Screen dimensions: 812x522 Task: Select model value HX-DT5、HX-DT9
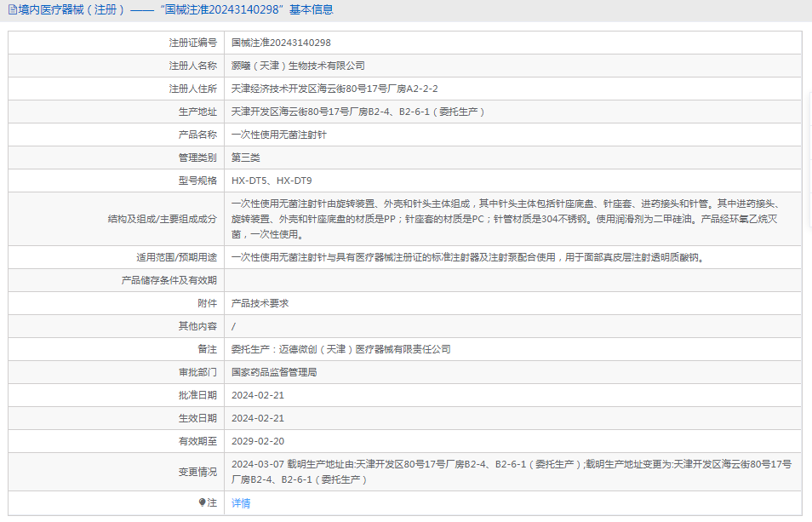click(x=272, y=181)
